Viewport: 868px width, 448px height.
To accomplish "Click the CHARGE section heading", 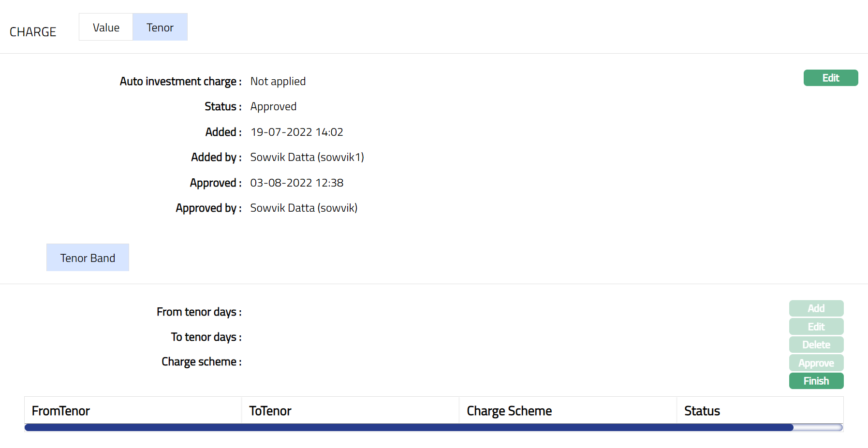I will 33,32.
